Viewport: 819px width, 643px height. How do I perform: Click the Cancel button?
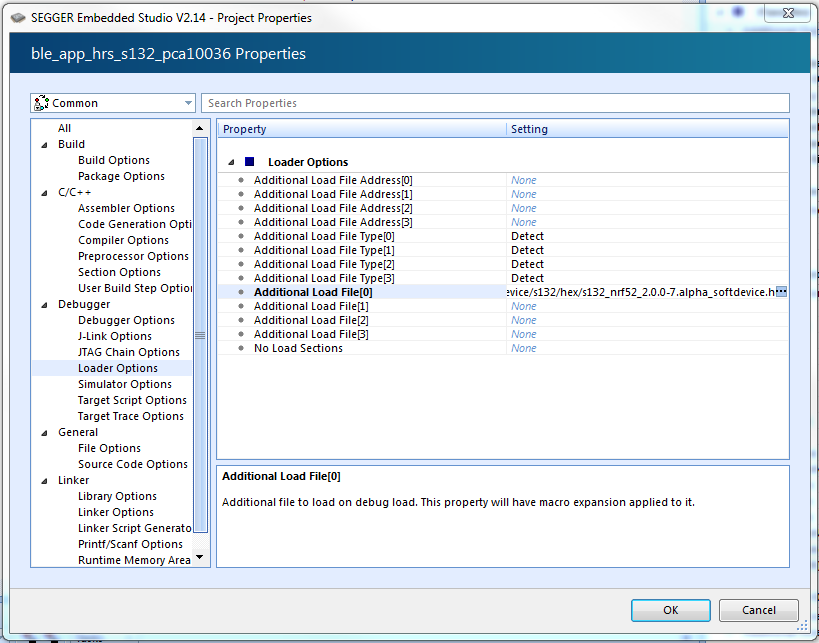point(758,610)
